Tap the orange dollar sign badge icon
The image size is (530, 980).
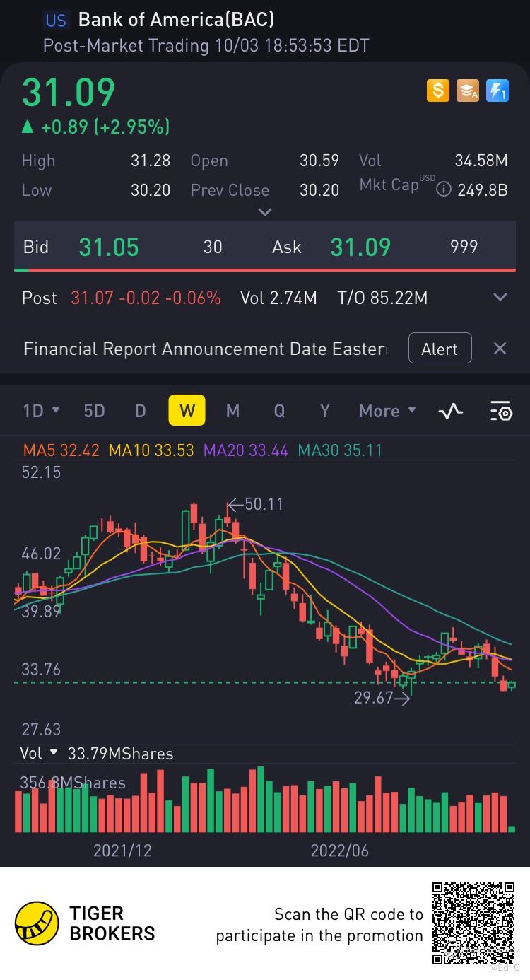[438, 91]
